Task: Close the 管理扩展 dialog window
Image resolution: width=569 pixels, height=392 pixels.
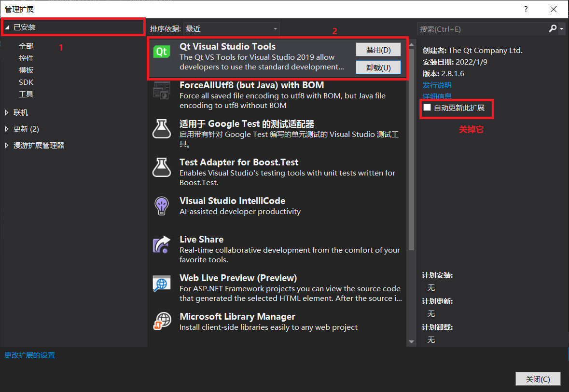Action: (x=554, y=9)
